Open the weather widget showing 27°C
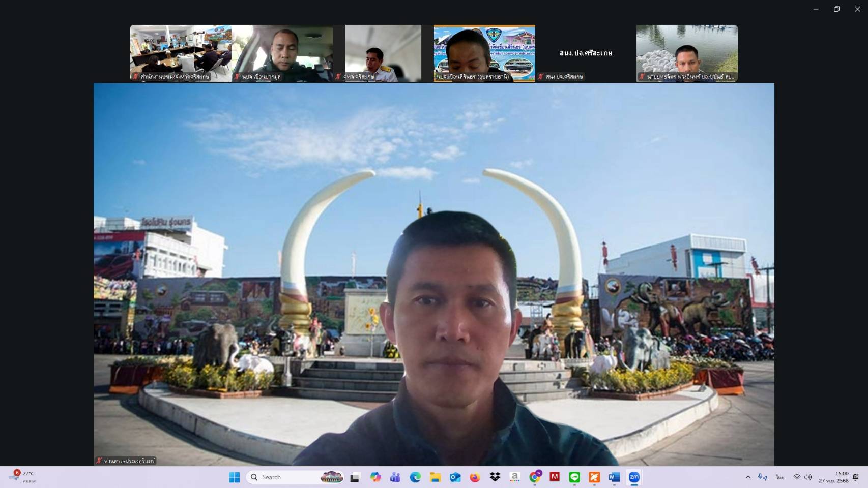868x488 pixels. coord(23,477)
